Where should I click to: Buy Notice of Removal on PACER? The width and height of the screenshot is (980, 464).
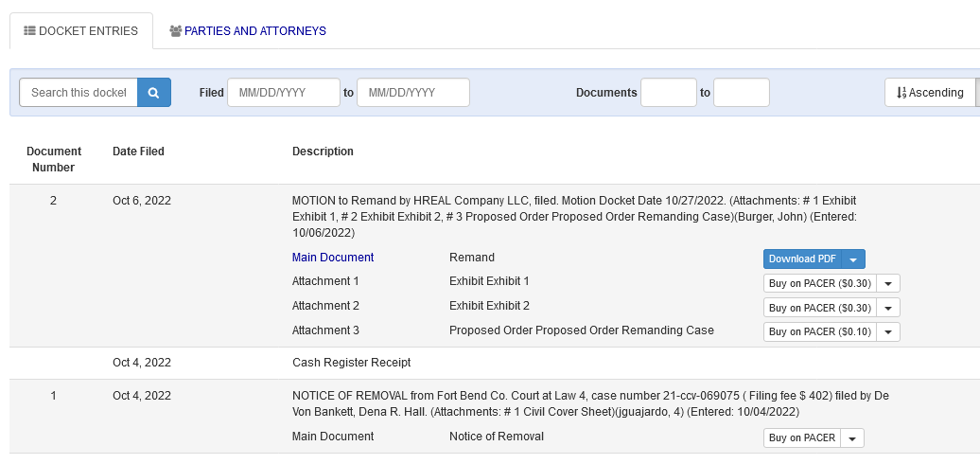pos(802,437)
